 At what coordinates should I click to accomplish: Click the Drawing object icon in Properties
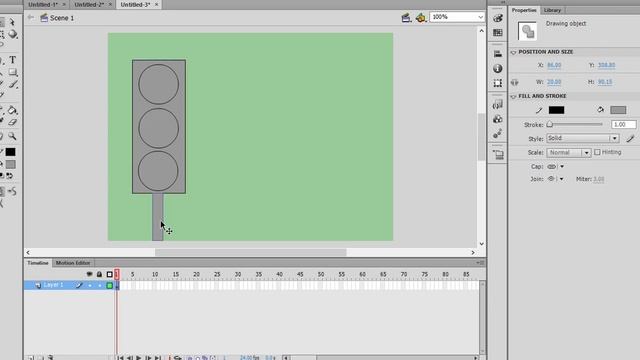pos(527,31)
